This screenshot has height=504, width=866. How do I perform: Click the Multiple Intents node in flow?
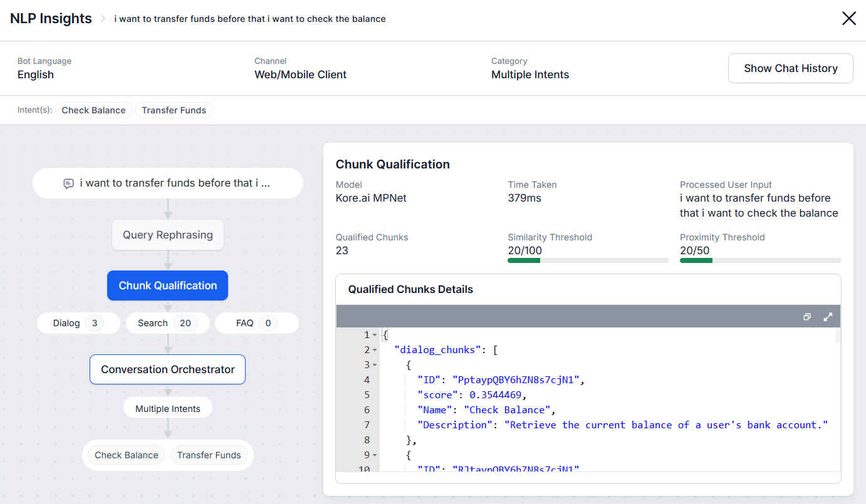pyautogui.click(x=168, y=409)
